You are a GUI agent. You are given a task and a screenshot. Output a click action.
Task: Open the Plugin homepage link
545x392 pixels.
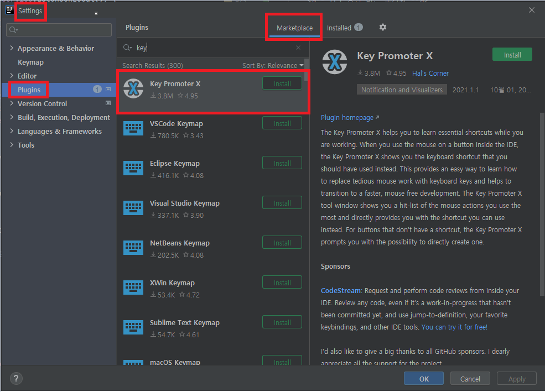350,117
